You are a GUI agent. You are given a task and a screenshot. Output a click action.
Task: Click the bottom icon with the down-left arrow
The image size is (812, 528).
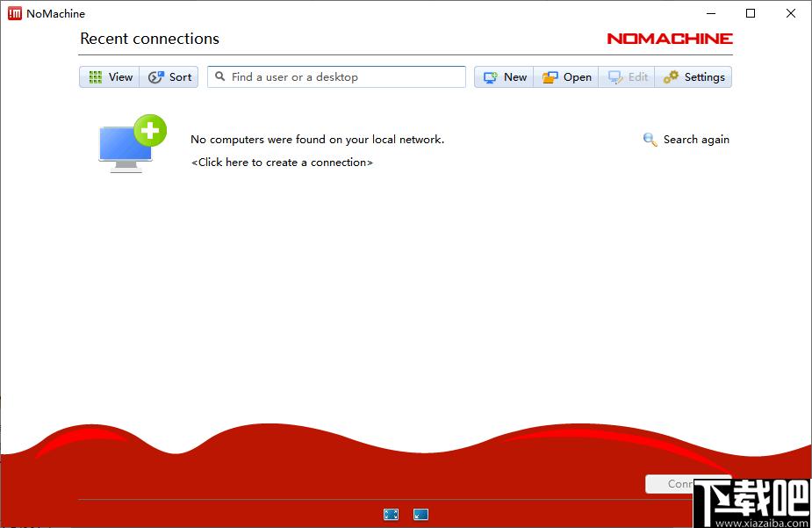[x=420, y=514]
